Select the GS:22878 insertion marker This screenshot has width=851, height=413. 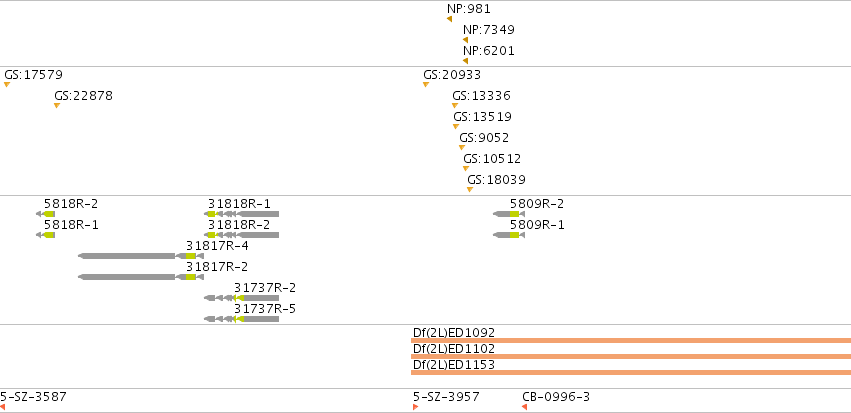click(x=57, y=105)
